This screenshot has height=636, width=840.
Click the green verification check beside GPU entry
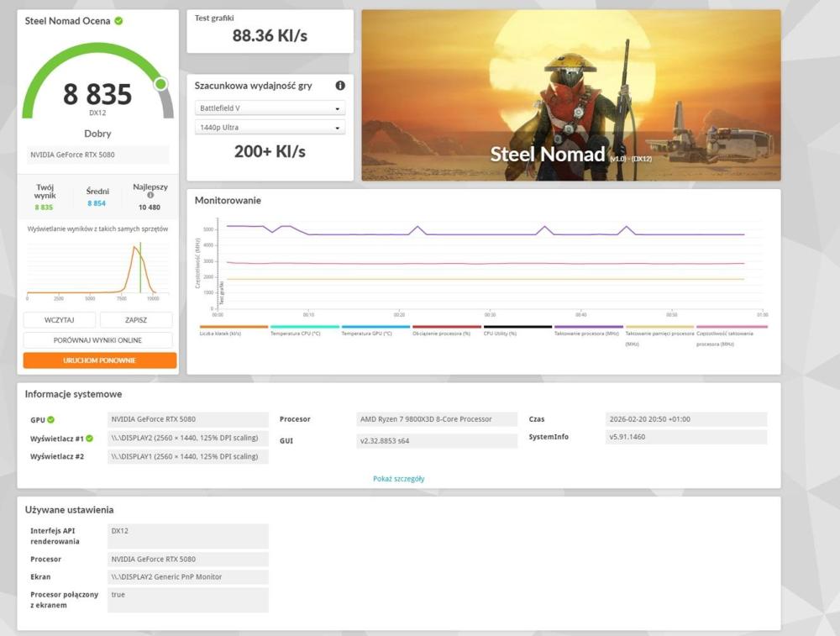point(50,418)
